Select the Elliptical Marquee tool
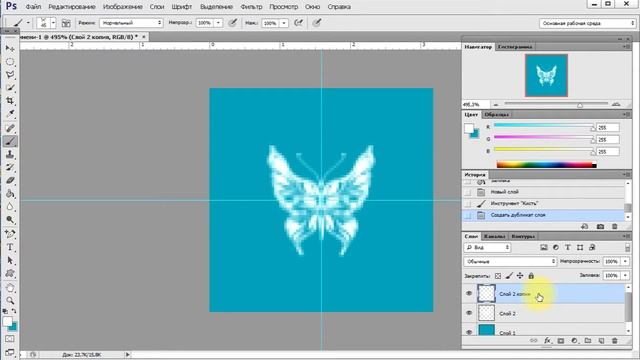Viewport: 640px width, 360px height. pos(10,62)
